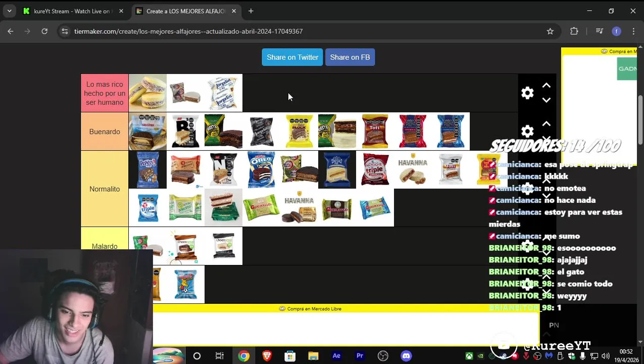This screenshot has width=644, height=364.
Task: Bookmark this page with the star icon
Action: (x=550, y=31)
